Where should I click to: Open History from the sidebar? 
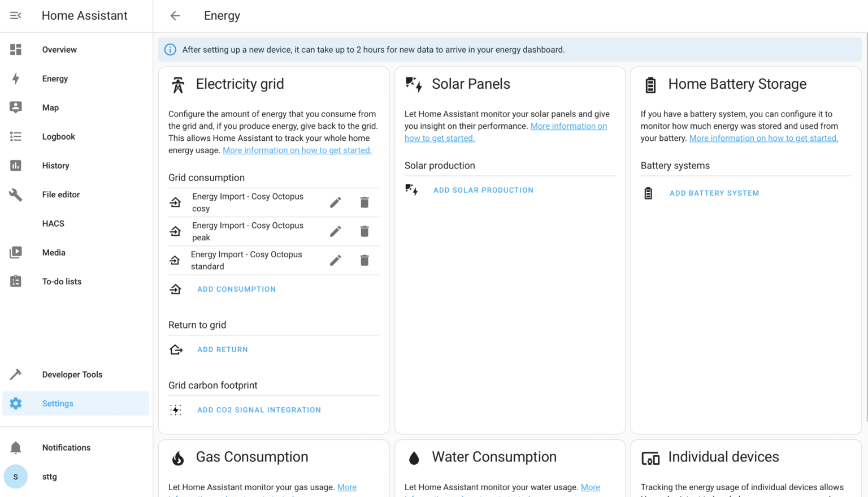click(x=15, y=165)
